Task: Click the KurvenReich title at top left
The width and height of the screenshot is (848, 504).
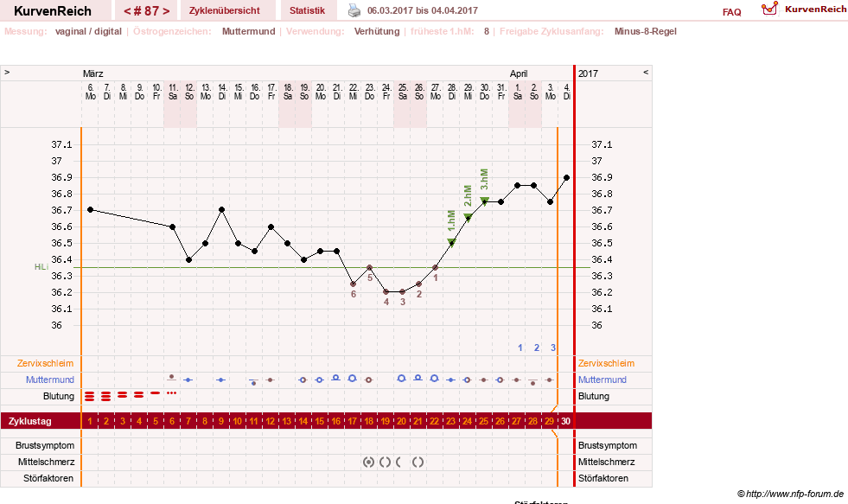Action: (x=53, y=11)
